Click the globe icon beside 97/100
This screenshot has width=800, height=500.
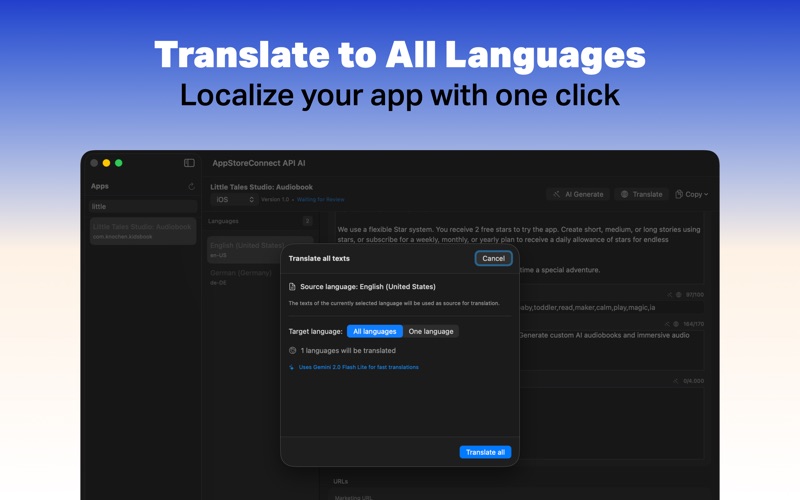(679, 295)
